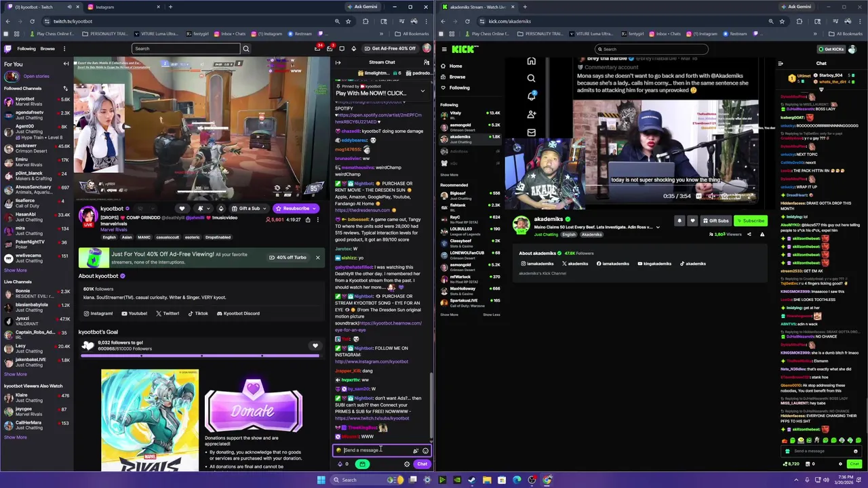868x488 pixels.
Task: Click Kick search field
Action: (x=651, y=49)
